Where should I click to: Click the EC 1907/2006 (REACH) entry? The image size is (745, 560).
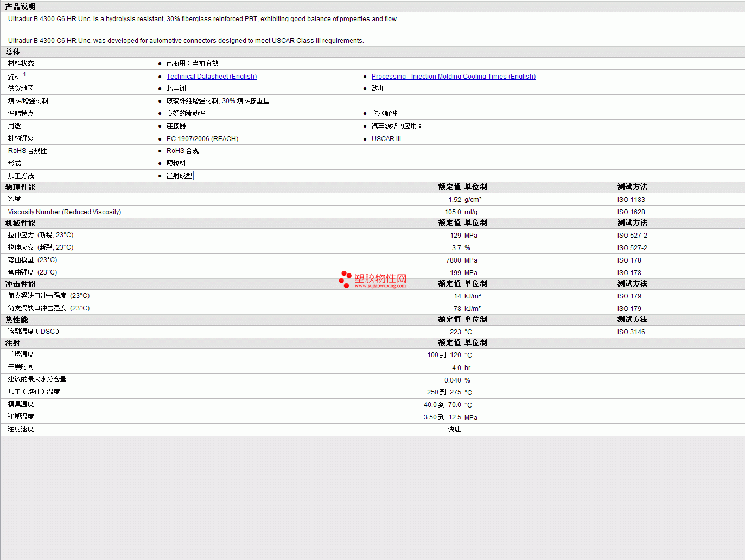[x=202, y=139]
